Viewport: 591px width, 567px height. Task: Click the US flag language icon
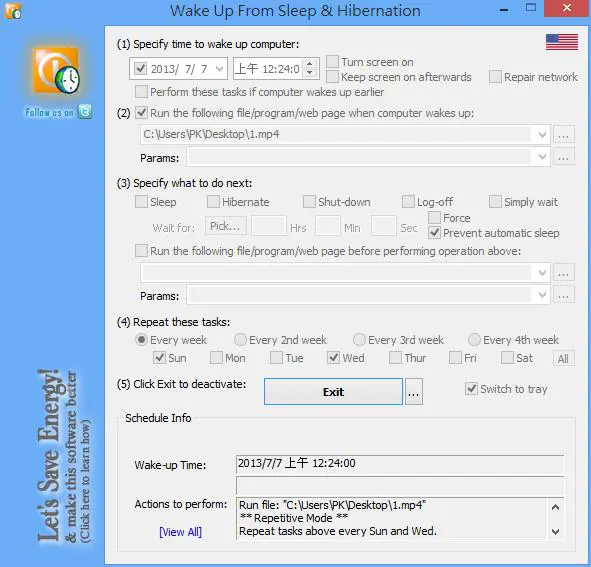(x=562, y=42)
